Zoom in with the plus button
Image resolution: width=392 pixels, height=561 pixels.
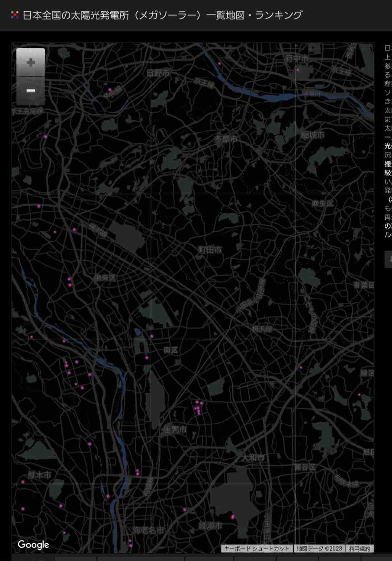(30, 62)
